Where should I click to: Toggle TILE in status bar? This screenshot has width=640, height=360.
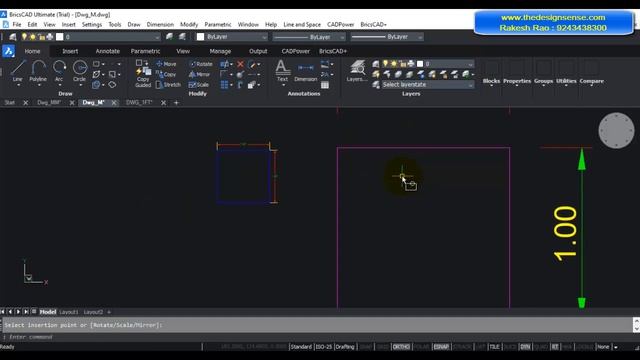[x=494, y=347]
